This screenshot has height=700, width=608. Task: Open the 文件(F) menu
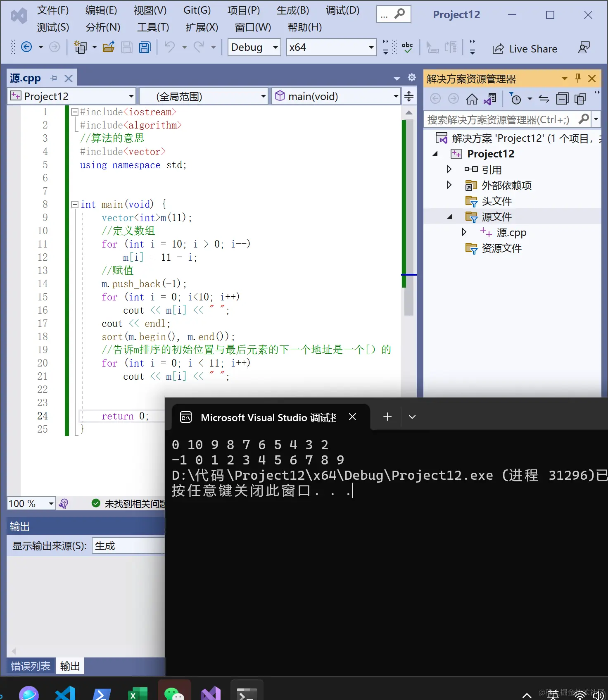(x=53, y=10)
